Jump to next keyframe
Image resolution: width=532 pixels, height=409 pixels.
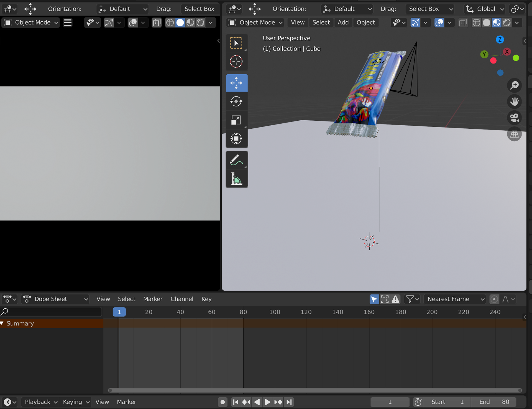pos(278,402)
